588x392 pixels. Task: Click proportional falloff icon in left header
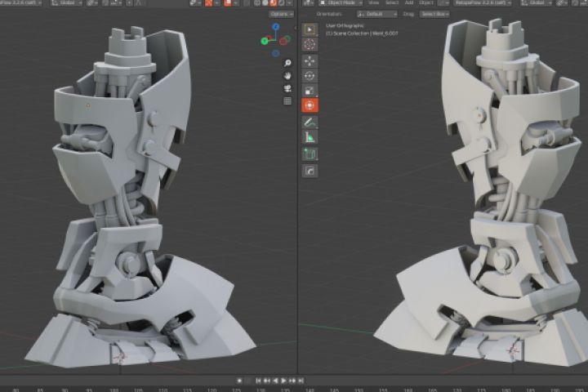(139, 3)
